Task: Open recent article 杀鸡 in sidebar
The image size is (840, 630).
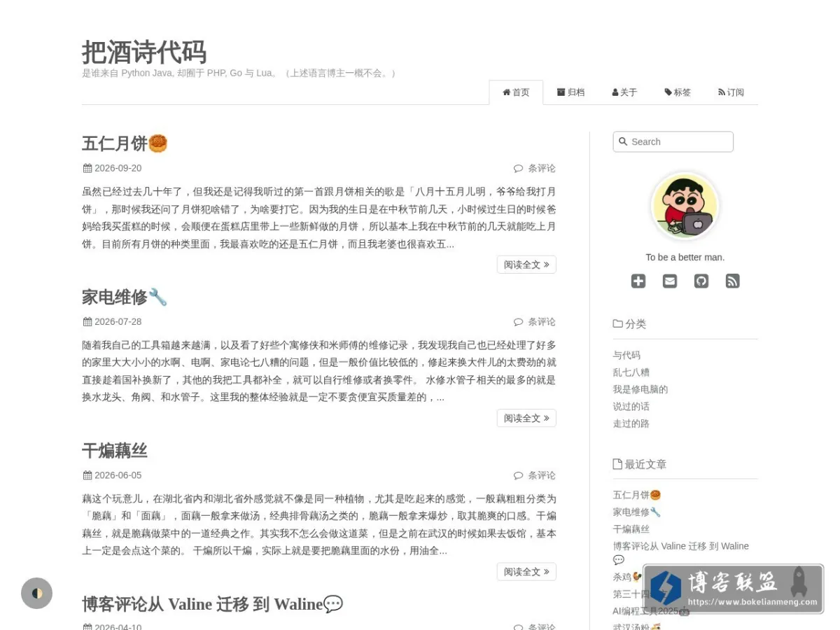Action: [x=627, y=577]
